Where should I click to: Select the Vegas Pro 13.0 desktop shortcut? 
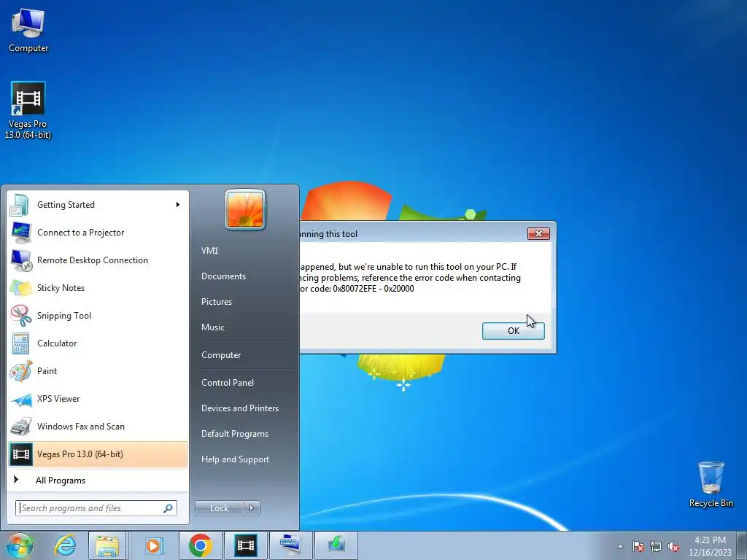(x=28, y=111)
